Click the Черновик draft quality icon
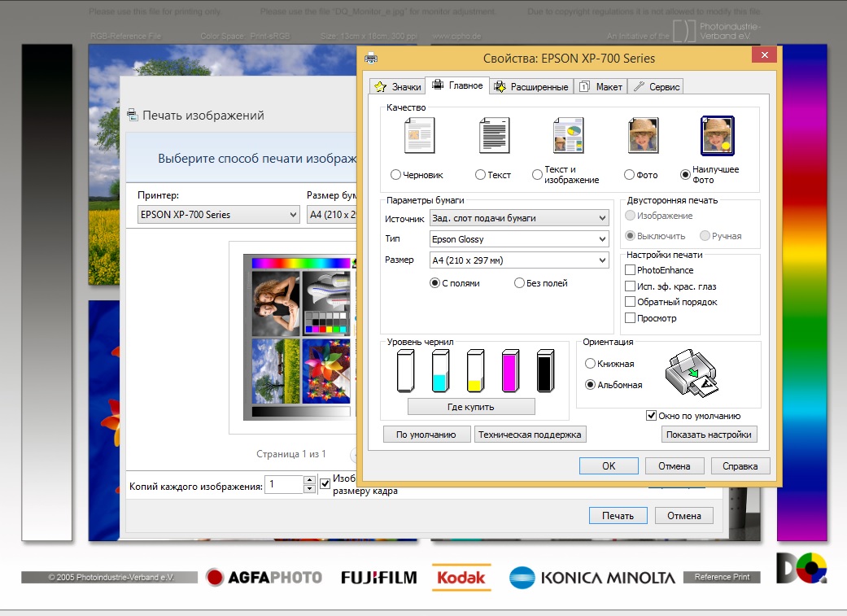Screen dimensions: 847x616 (419, 136)
